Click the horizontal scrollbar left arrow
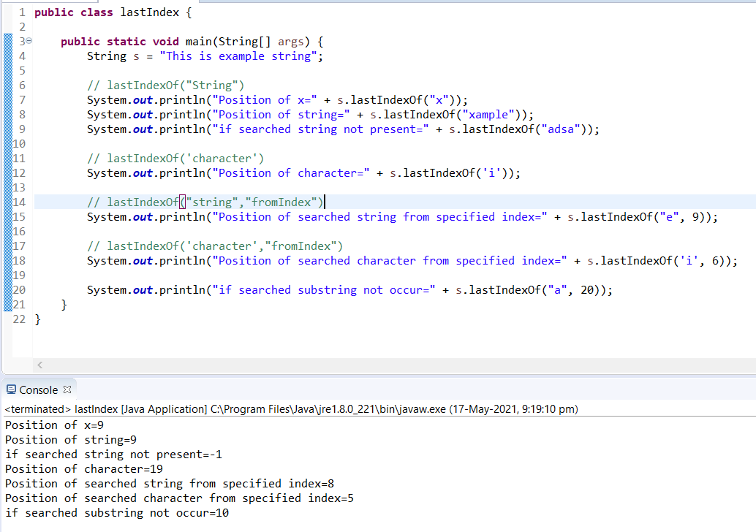 [40, 365]
